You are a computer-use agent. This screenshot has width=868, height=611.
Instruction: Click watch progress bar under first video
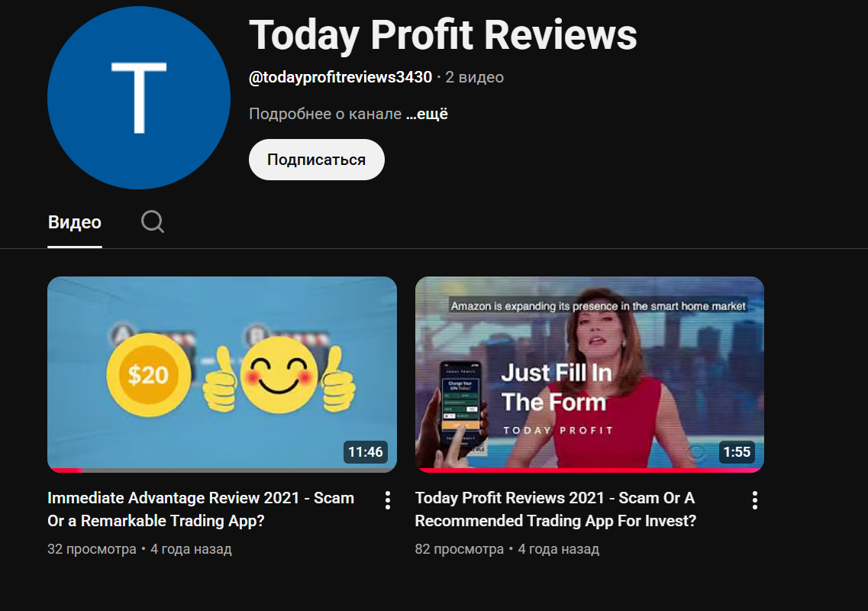tap(221, 470)
